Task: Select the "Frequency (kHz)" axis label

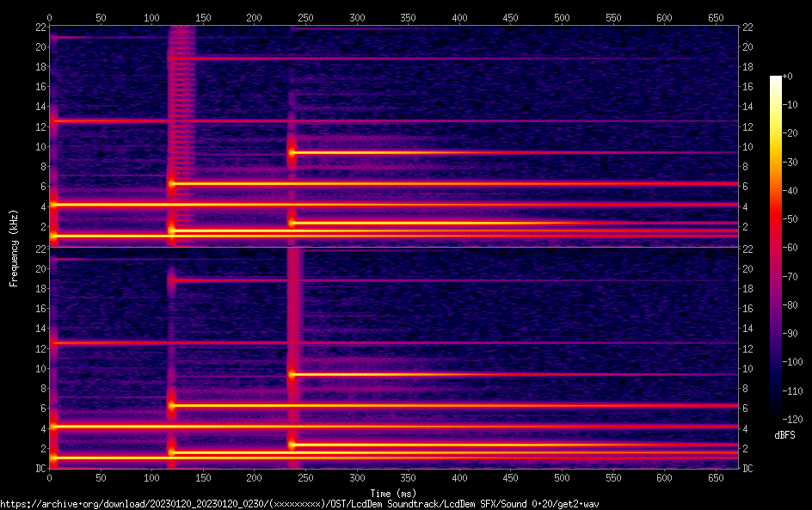Action: pos(13,247)
